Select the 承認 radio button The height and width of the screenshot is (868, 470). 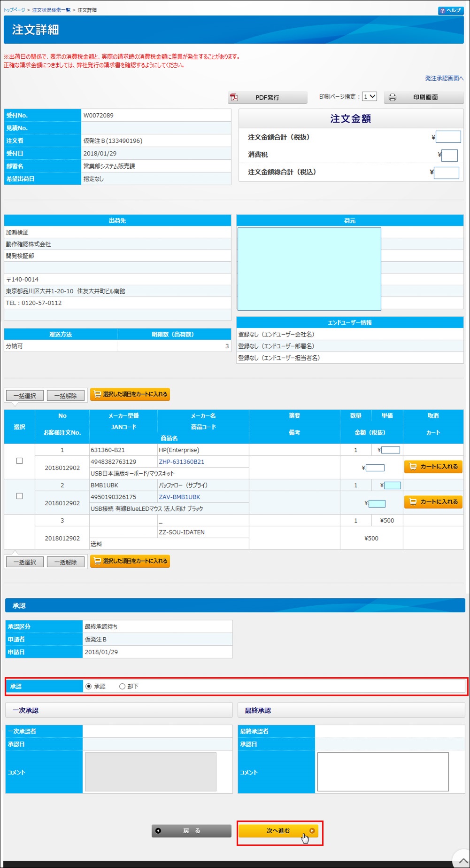pyautogui.click(x=88, y=687)
